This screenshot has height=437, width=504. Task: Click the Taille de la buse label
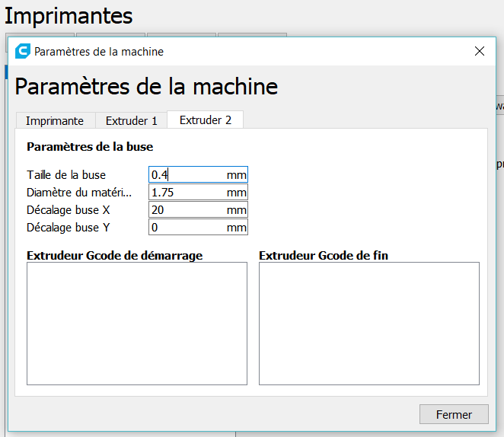tap(66, 175)
